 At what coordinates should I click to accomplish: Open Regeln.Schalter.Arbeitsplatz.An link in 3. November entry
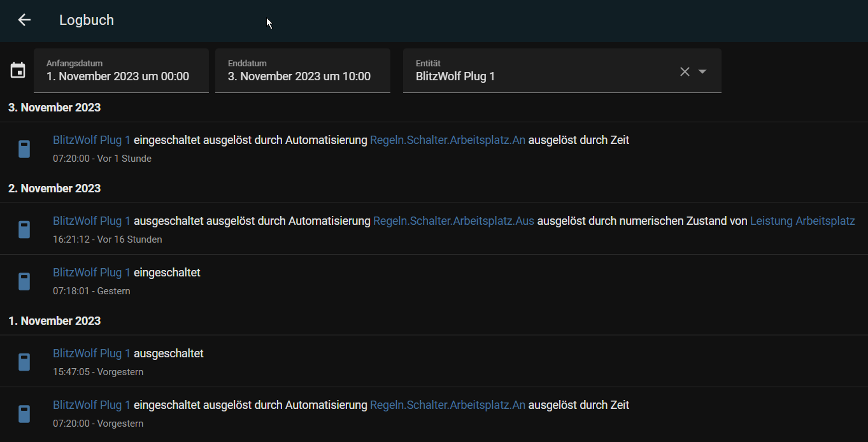[x=448, y=140]
